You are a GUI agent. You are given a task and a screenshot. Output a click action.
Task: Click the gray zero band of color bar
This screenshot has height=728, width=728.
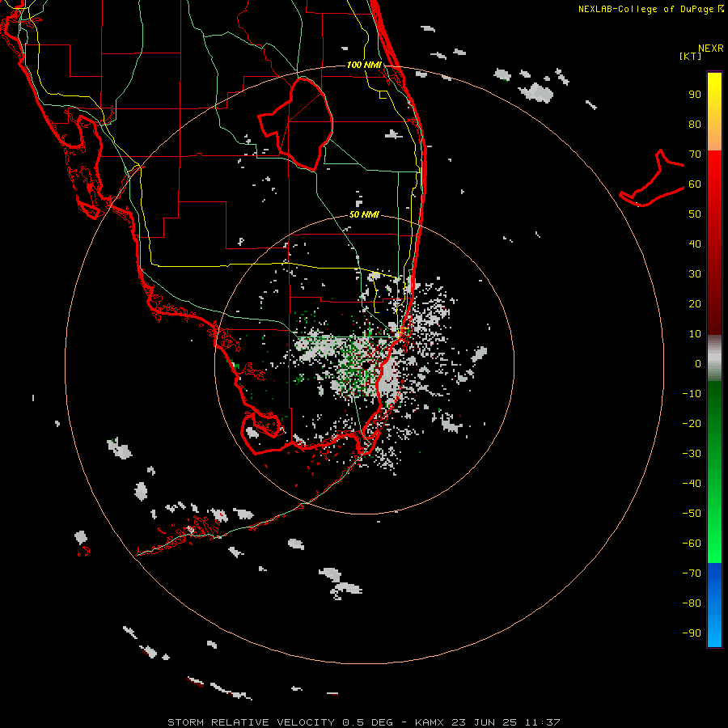714,358
